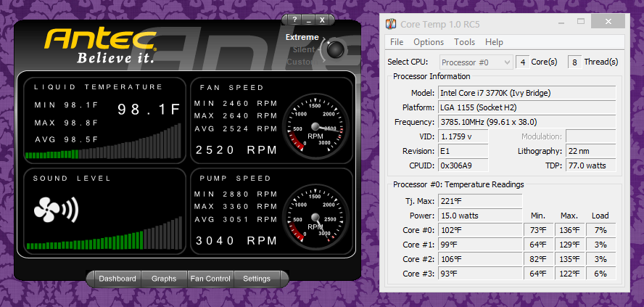
Task: Click the sound level bar graph
Action: pos(104,234)
